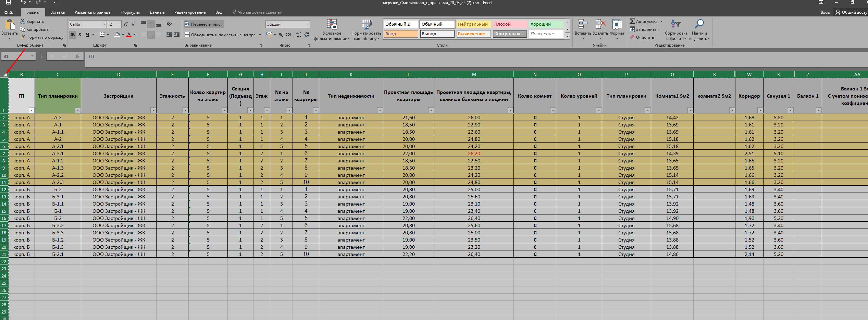Apply the Хороший cell style

point(546,24)
